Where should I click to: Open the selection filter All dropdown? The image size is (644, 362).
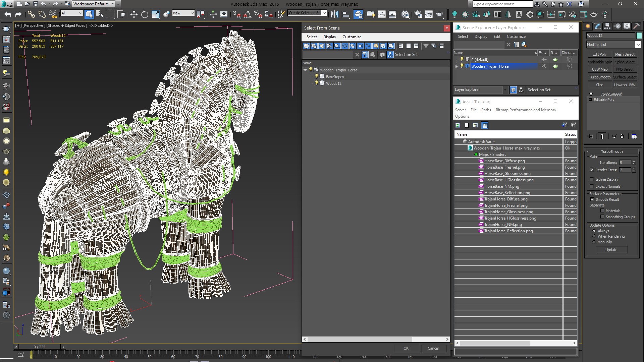pos(72,13)
